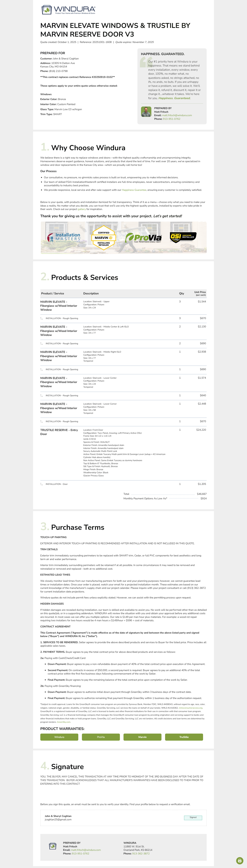Click the Installation Masters badge
Viewport: 247px width, 868px height.
(64, 237)
